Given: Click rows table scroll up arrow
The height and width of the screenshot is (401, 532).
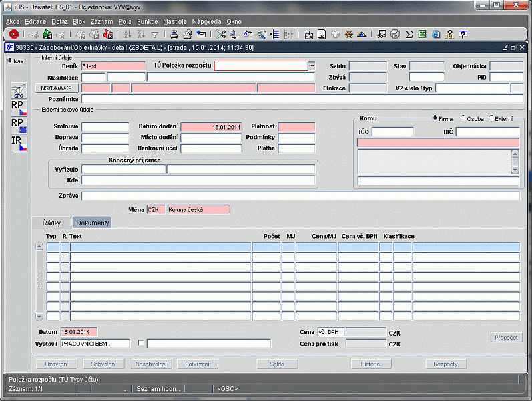Looking at the screenshot, I should tap(39, 247).
